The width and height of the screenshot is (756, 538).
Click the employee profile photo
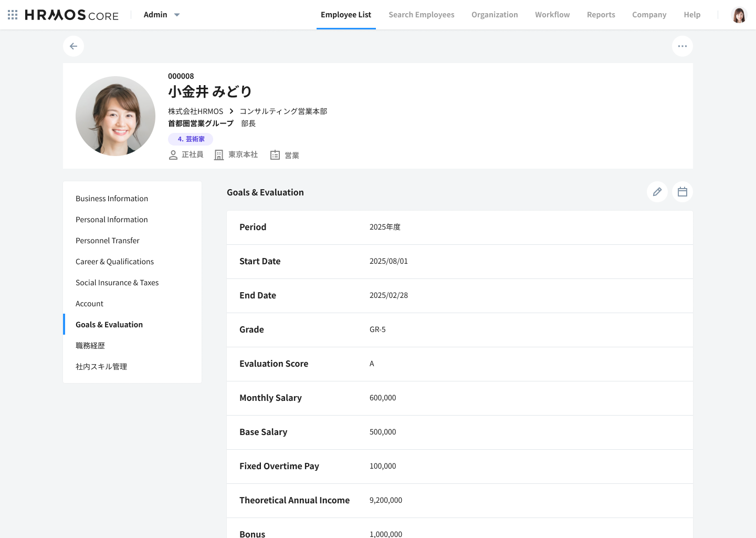[x=115, y=116]
